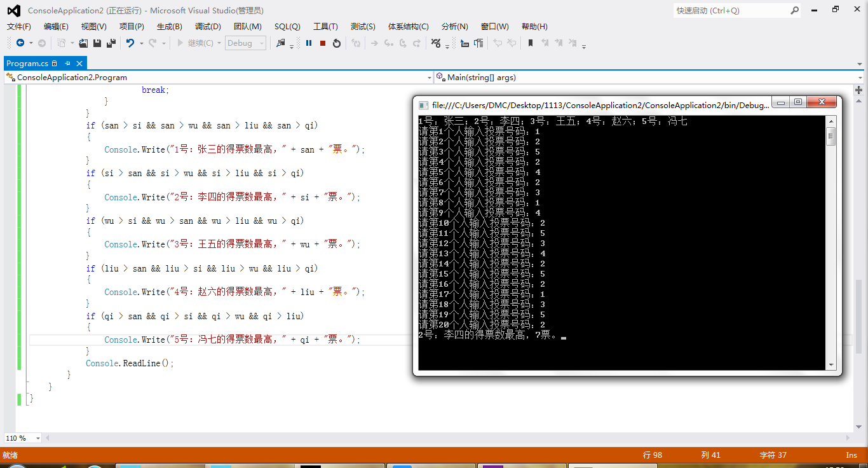Open the 文件(F) menu
868x468 pixels.
coord(19,27)
